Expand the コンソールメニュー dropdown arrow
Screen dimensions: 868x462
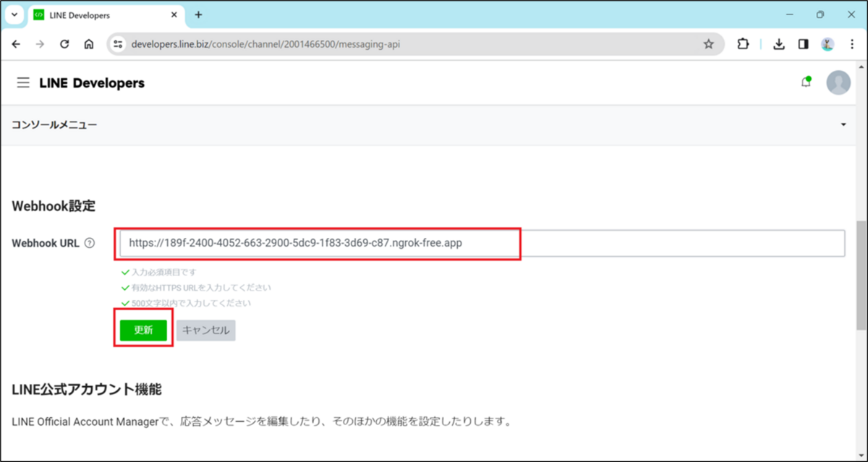pos(843,125)
